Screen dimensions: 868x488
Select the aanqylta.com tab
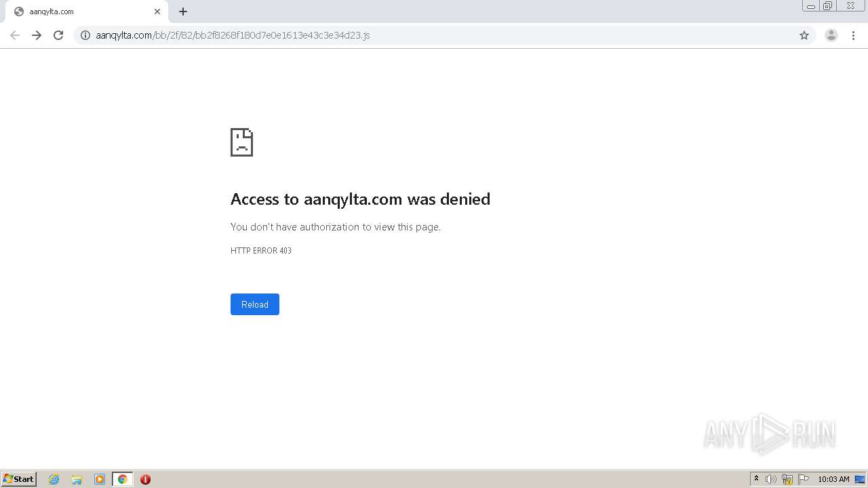[86, 12]
